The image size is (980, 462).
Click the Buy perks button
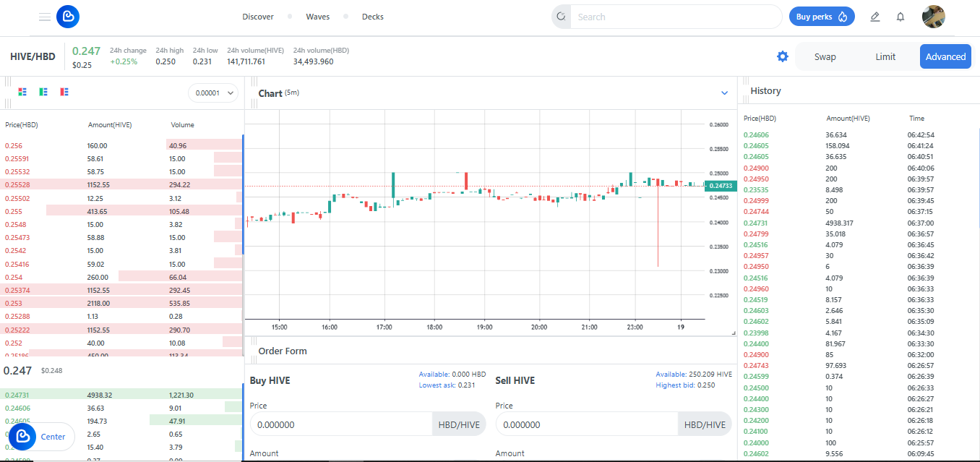click(822, 17)
